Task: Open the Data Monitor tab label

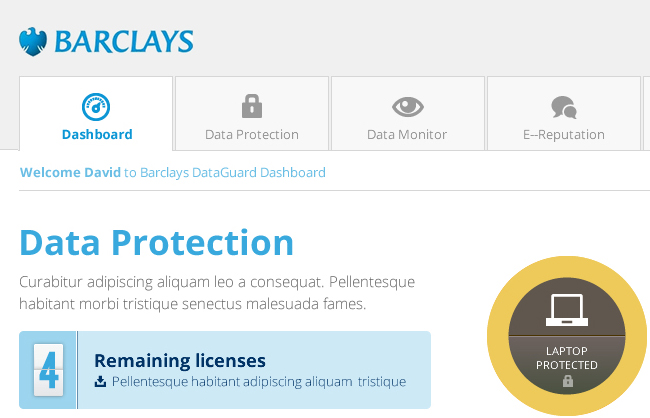Action: 407,134
